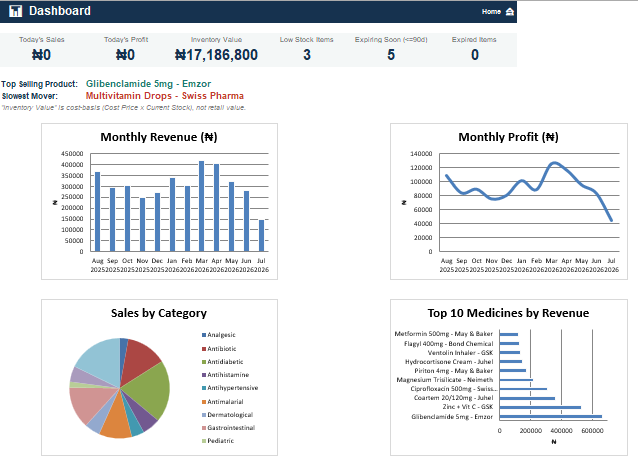This screenshot has height=473, width=638.
Task: Click the Home house icon
Action: click(509, 12)
